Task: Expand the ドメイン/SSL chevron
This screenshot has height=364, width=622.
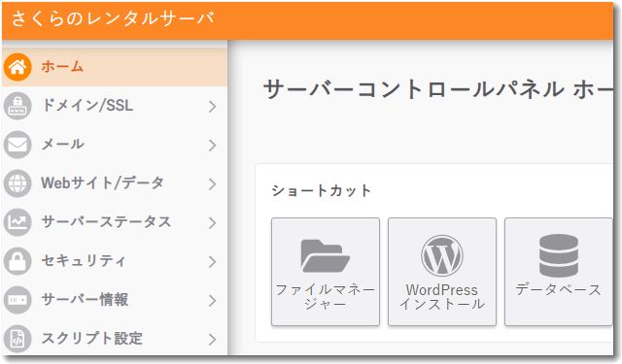Action: pos(212,106)
